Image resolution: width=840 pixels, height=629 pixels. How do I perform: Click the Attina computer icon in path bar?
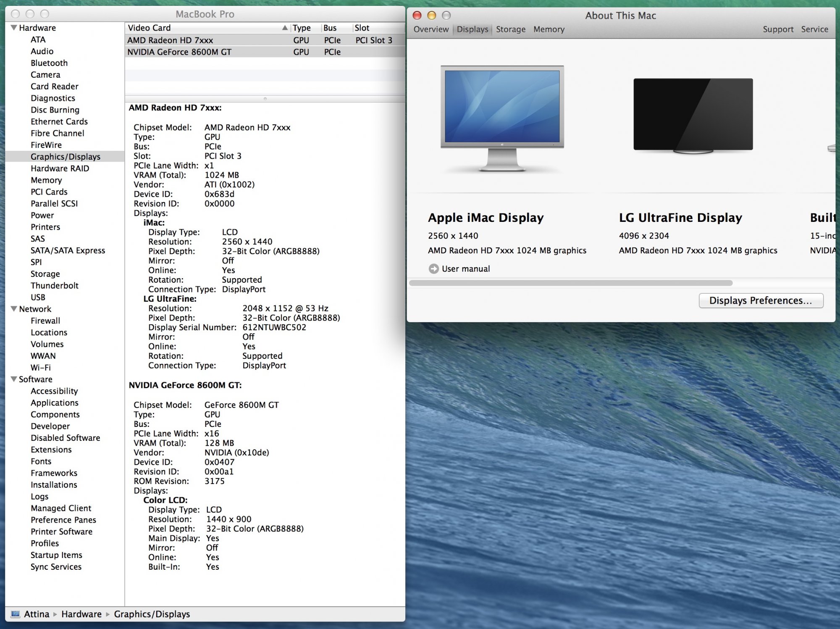pyautogui.click(x=15, y=614)
